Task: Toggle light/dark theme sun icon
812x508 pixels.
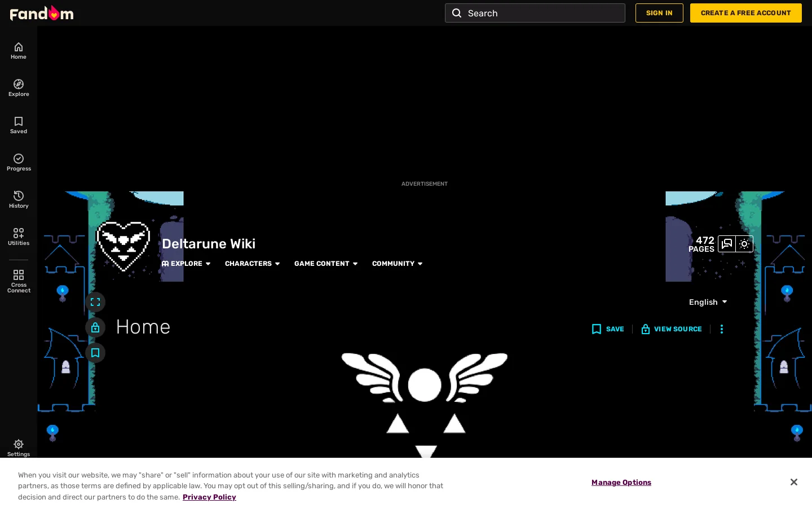Action: (x=744, y=244)
